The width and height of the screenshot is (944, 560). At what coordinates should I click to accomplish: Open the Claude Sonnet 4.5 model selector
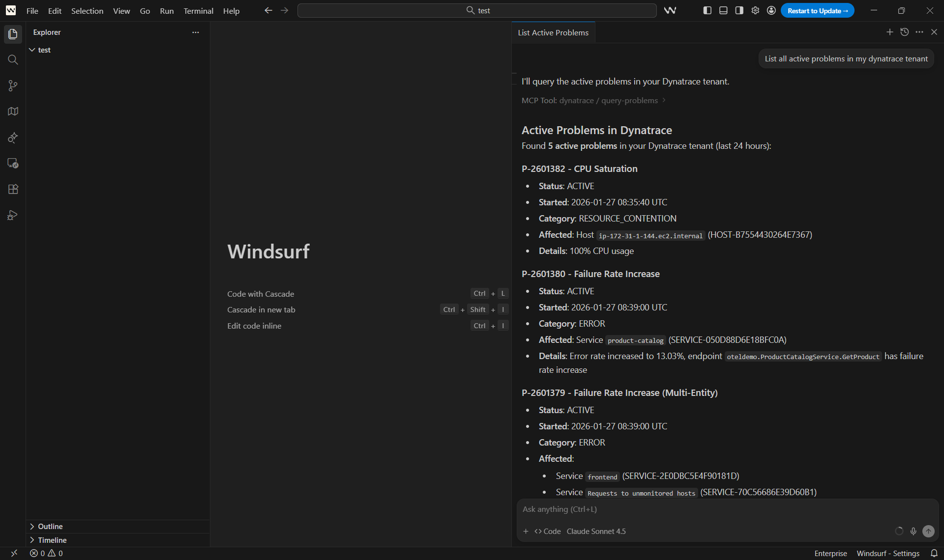596,531
